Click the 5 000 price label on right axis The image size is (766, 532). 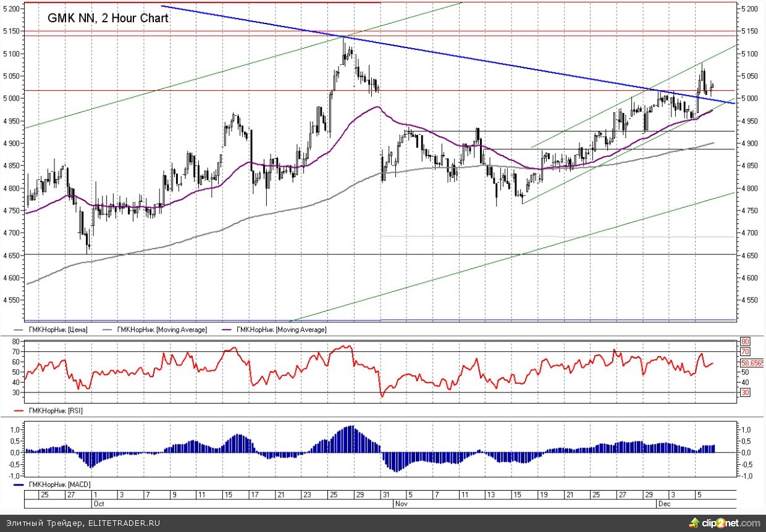click(x=749, y=99)
